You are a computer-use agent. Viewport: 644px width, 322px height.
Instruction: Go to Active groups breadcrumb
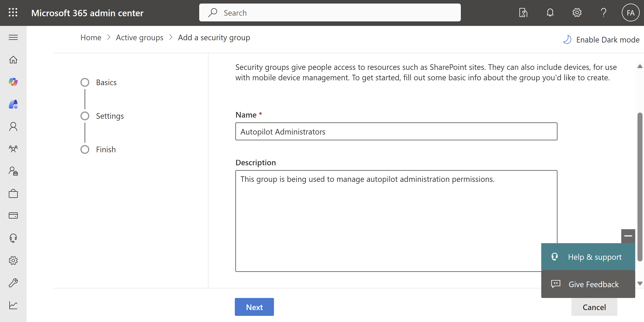point(140,38)
